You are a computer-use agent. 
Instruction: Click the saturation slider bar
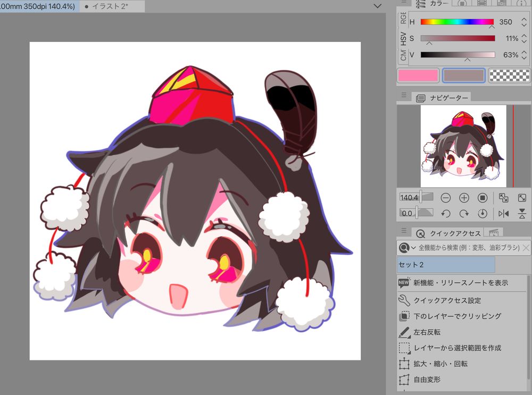pyautogui.click(x=458, y=38)
